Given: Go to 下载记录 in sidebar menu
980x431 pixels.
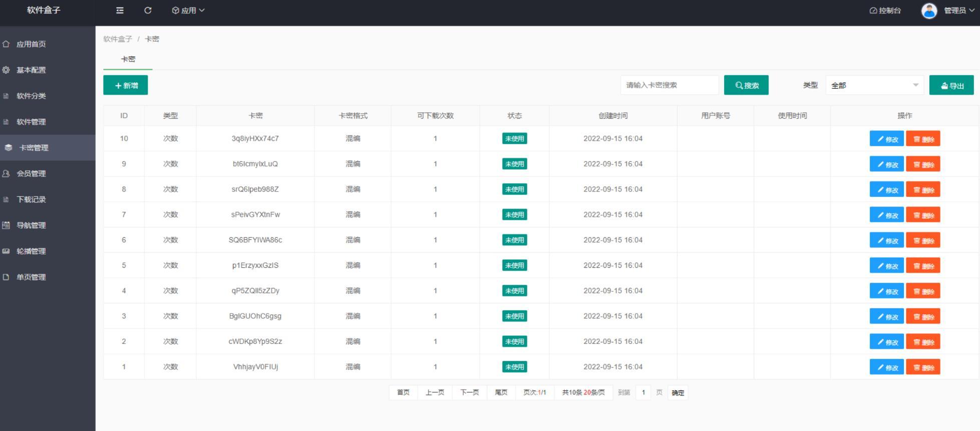Looking at the screenshot, I should coord(31,199).
